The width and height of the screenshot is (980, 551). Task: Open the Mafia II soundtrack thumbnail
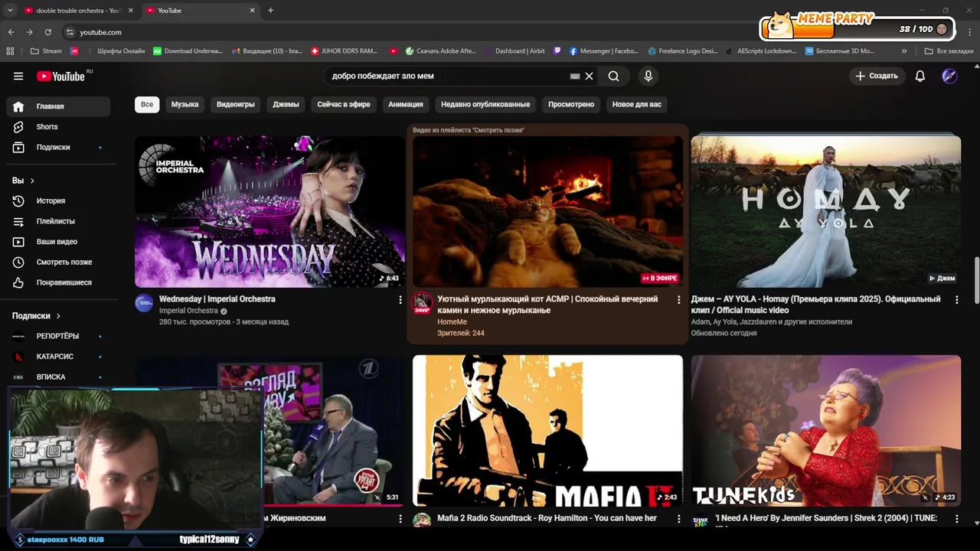pyautogui.click(x=547, y=430)
